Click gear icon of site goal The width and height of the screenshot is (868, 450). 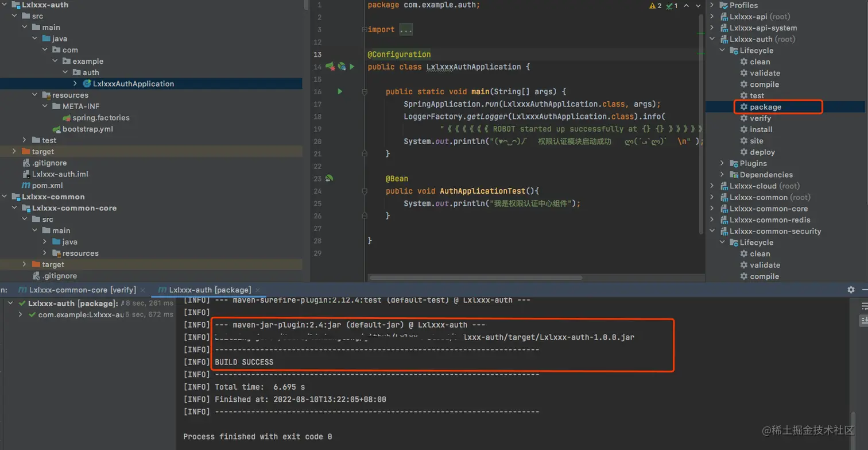coord(744,141)
